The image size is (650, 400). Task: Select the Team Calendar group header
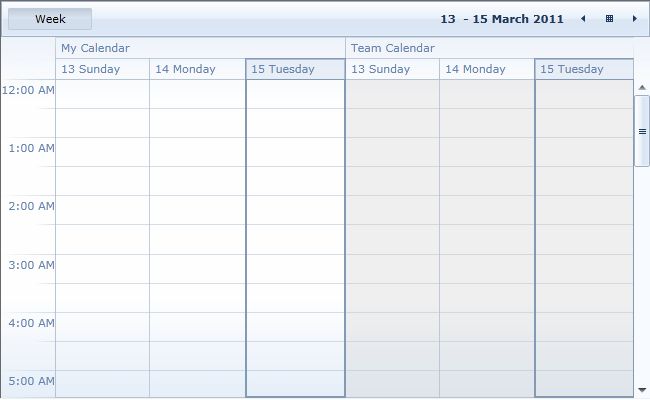coord(489,48)
